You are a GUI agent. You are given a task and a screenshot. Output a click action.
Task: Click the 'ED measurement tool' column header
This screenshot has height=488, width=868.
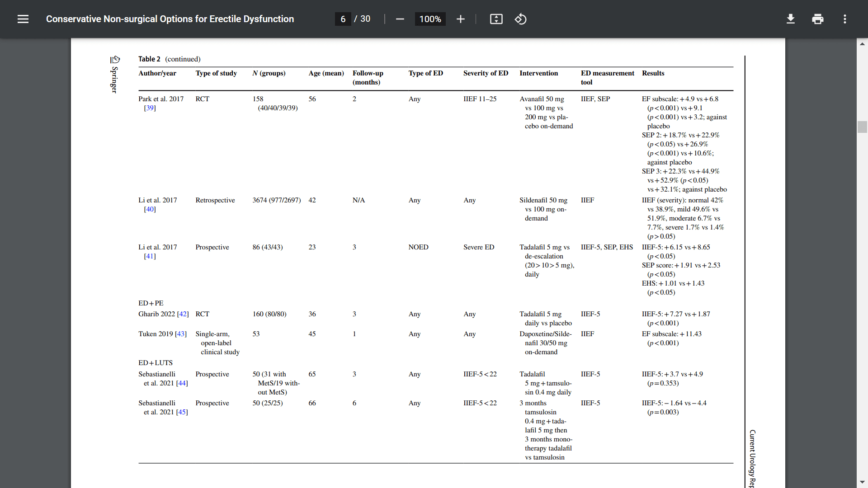pyautogui.click(x=607, y=78)
